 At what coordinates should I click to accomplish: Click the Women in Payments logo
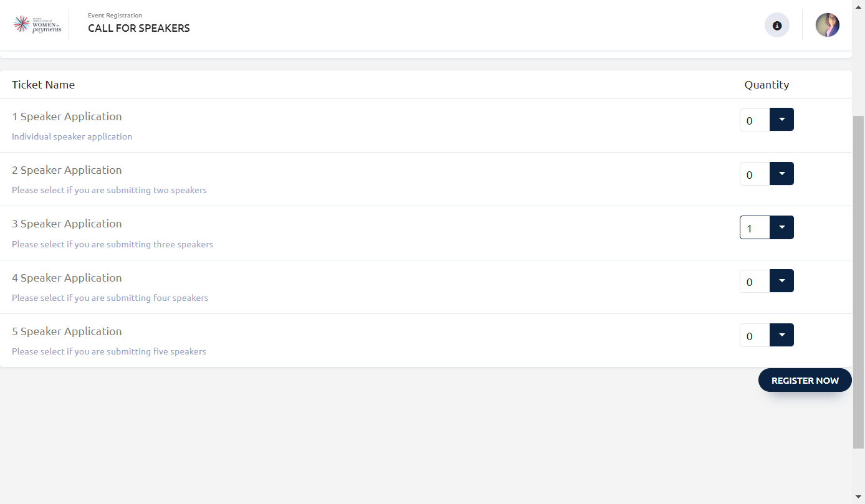(37, 25)
